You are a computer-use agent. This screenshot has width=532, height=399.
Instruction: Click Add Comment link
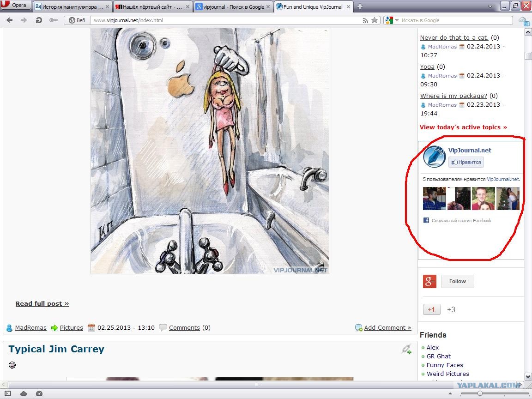387,328
